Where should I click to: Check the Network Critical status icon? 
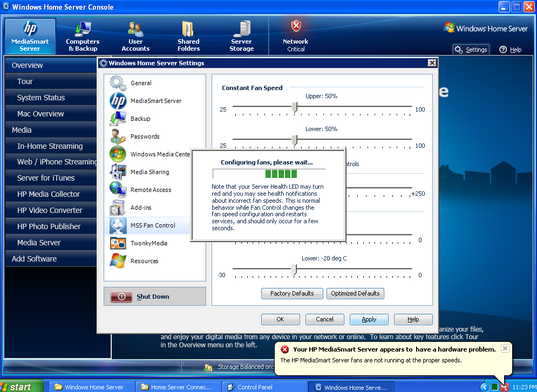[296, 26]
